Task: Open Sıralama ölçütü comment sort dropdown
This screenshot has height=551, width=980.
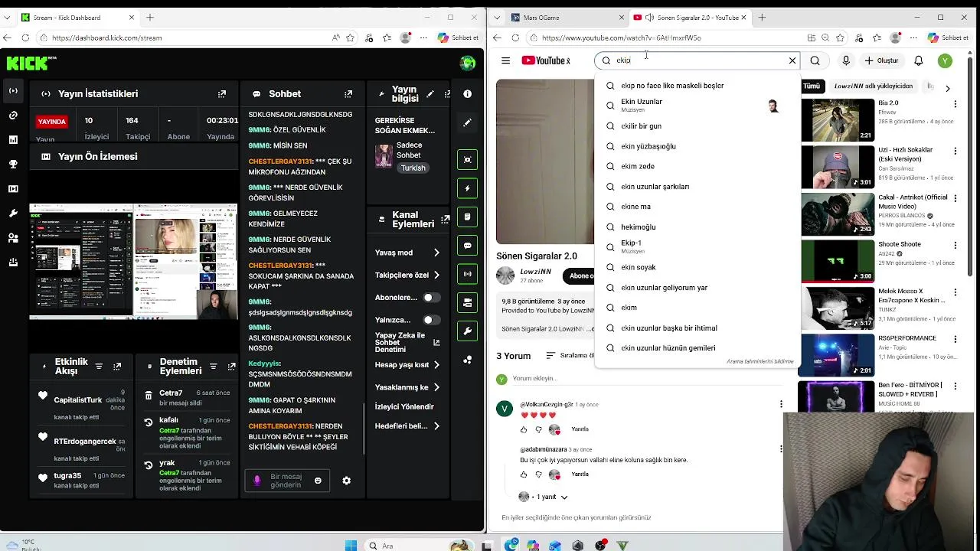Action: tap(572, 356)
